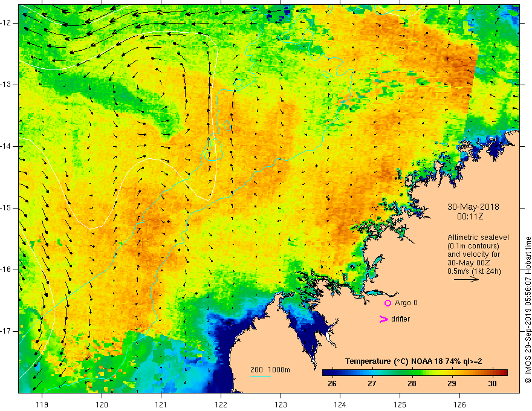
Task: Click the Temperature (°C) NOAA 18 colorbar title
Action: (x=414, y=361)
